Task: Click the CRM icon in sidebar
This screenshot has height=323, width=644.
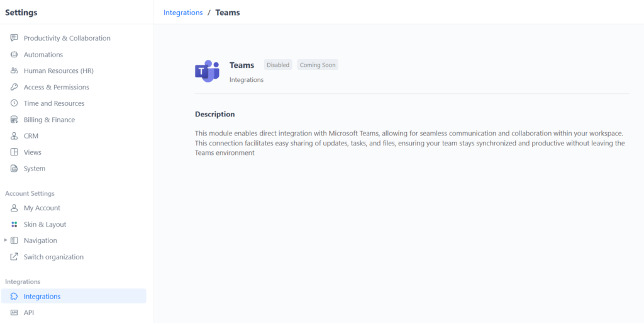Action: point(14,136)
